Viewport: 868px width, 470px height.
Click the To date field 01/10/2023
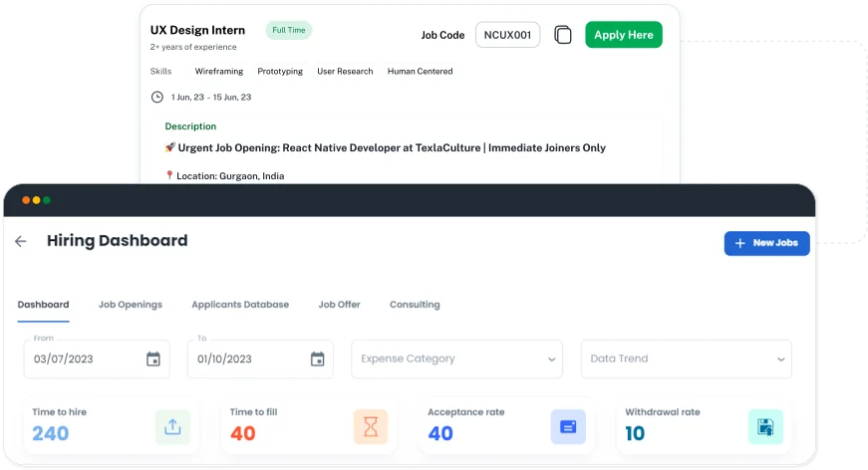261,358
